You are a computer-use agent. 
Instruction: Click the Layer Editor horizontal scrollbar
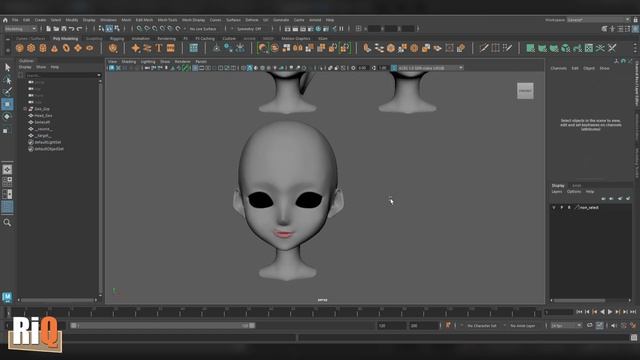pos(579,300)
